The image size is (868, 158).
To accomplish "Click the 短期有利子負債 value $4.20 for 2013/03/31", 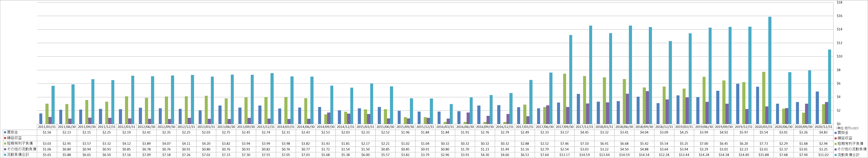I will tap(206, 144).
